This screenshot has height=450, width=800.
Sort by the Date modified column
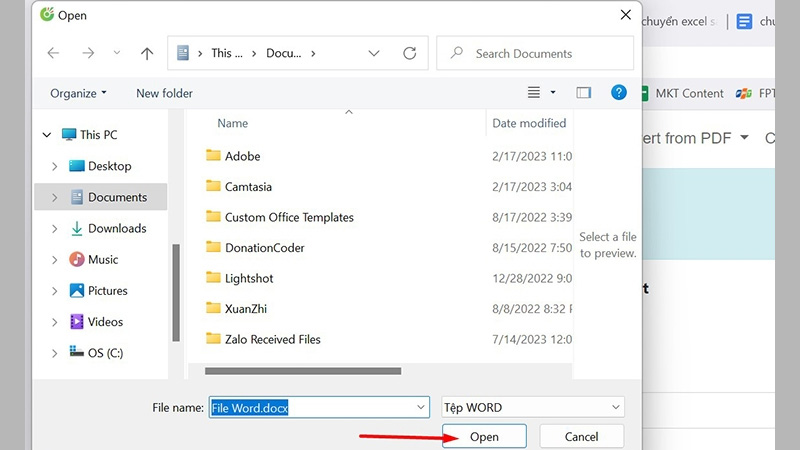pyautogui.click(x=529, y=123)
